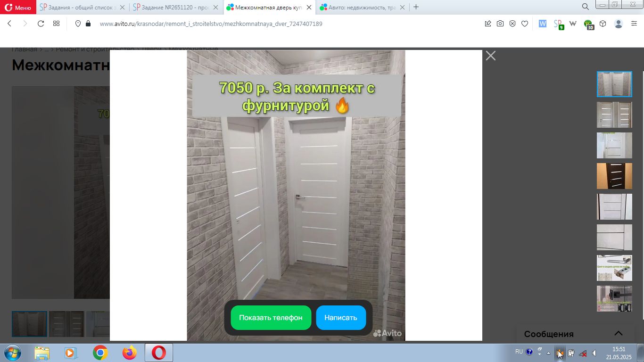Click Ремонт и строительство breadcrumb link
This screenshot has width=644, height=362.
95,49
